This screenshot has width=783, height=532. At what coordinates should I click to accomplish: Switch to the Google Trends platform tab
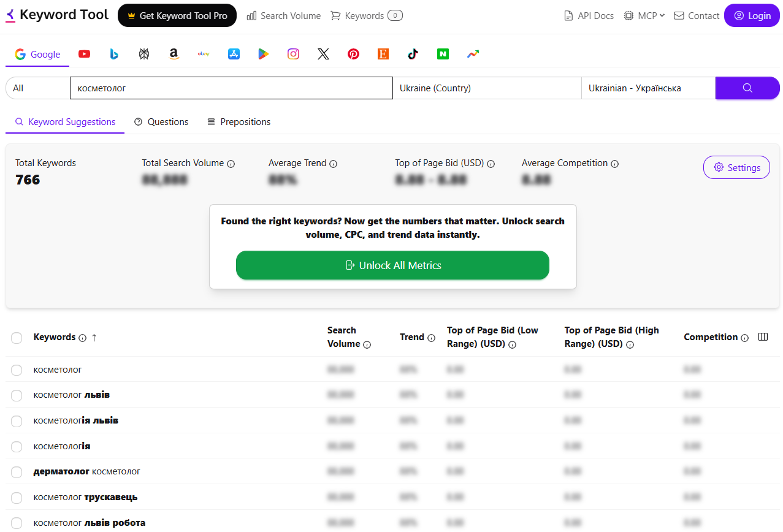[473, 54]
